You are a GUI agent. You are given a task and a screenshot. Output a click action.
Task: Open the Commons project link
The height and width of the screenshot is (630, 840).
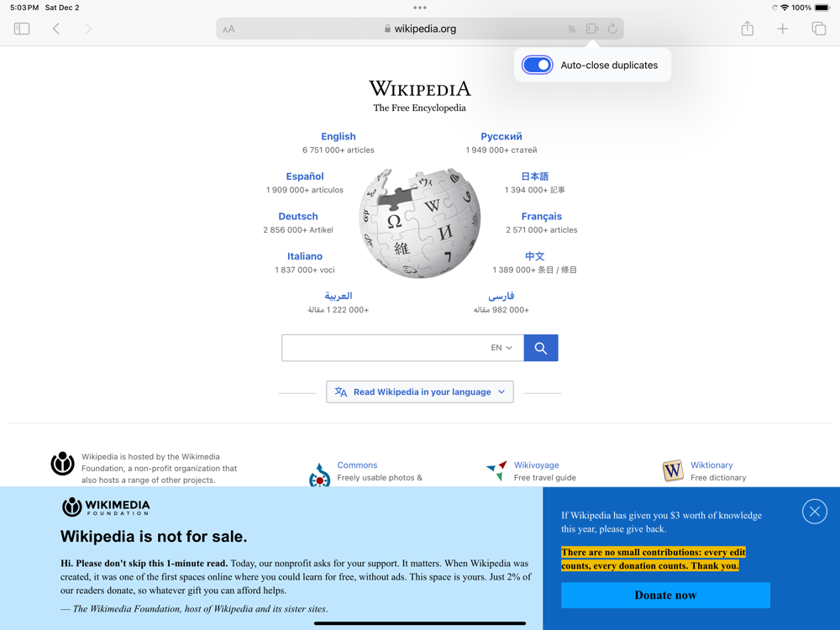click(x=357, y=465)
